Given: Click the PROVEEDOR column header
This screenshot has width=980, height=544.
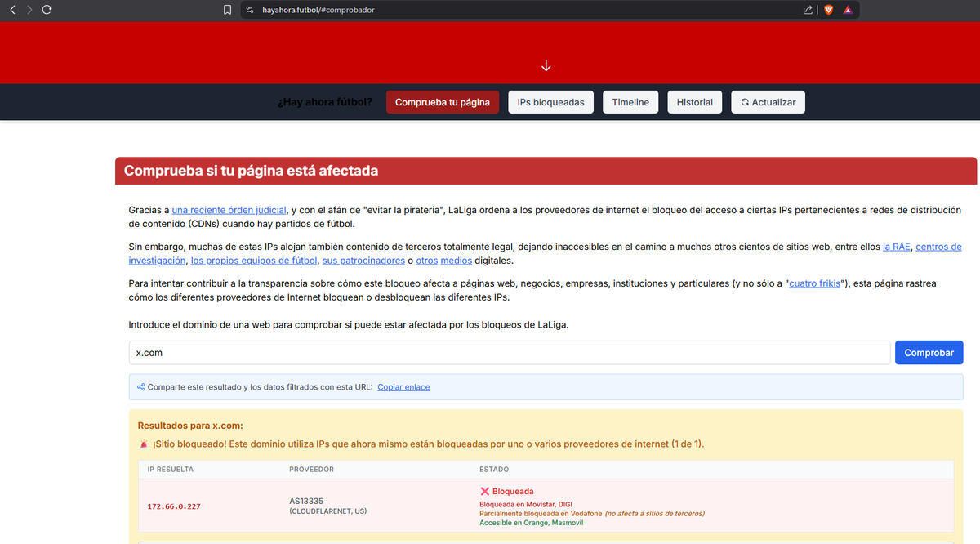Looking at the screenshot, I should pos(311,470).
